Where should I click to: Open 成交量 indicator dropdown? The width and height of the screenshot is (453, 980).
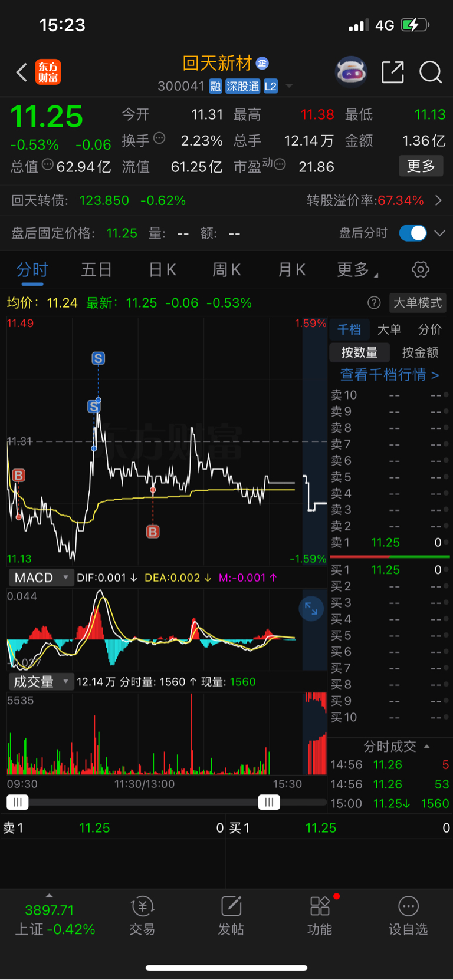tap(41, 682)
